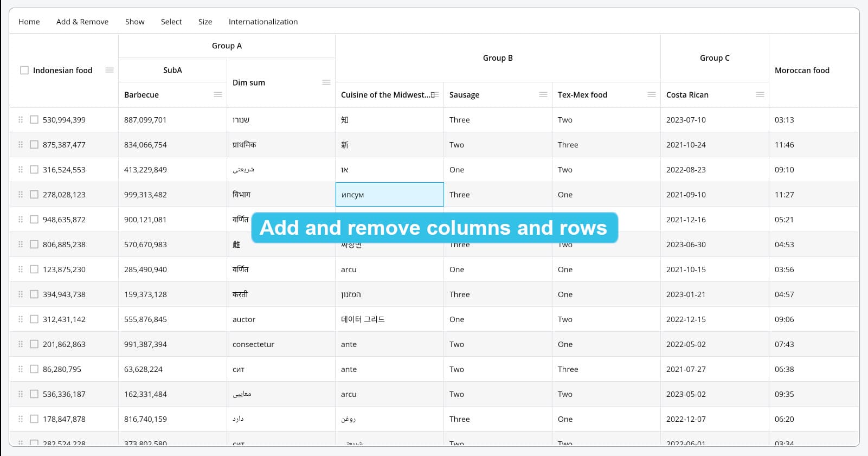The height and width of the screenshot is (456, 868).
Task: Toggle the Indonesian food select-all checkbox
Action: tap(24, 70)
